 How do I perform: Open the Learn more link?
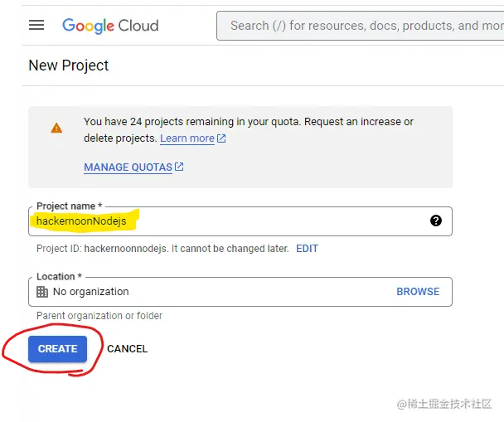[187, 138]
